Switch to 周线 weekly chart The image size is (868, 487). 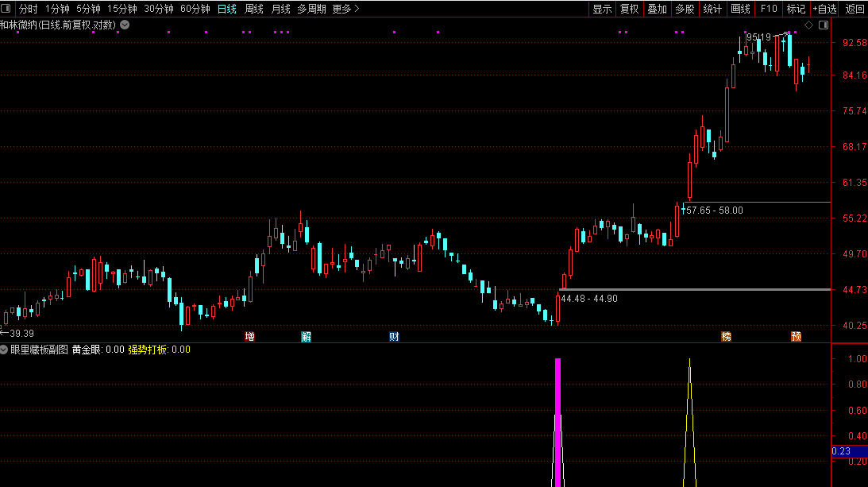(x=254, y=9)
